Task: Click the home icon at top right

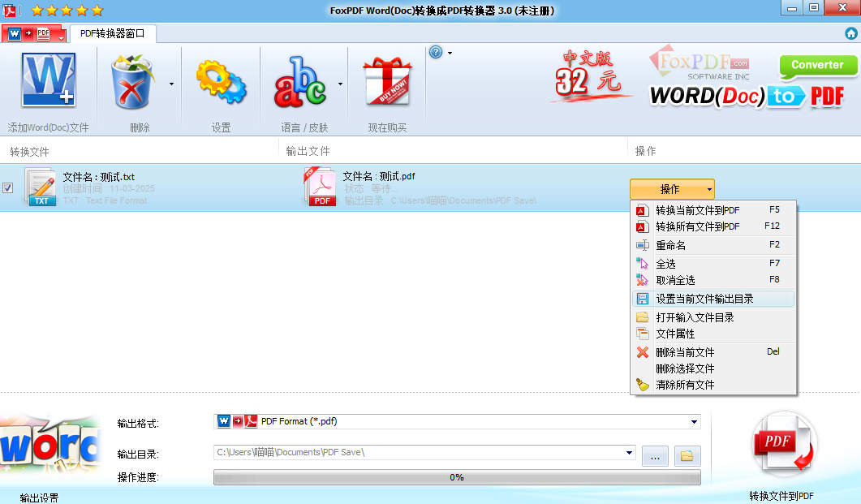Action: click(850, 33)
